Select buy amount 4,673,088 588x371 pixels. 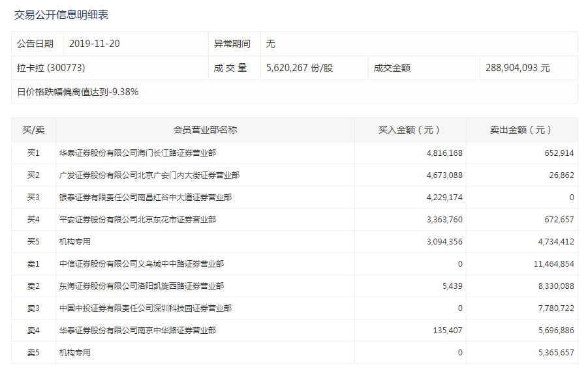tap(444, 175)
